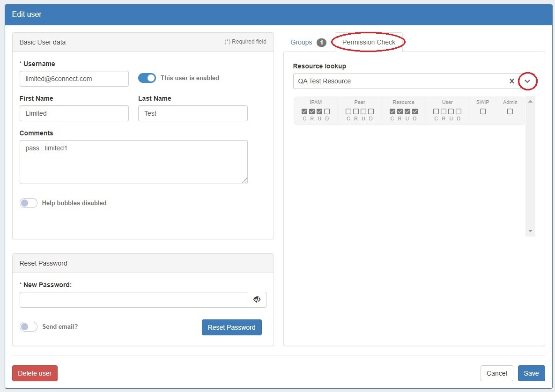Check the Peer Create checkbox

click(x=348, y=111)
